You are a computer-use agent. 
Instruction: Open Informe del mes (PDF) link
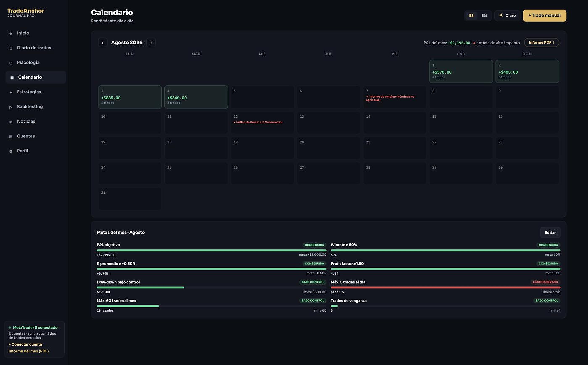click(x=29, y=351)
